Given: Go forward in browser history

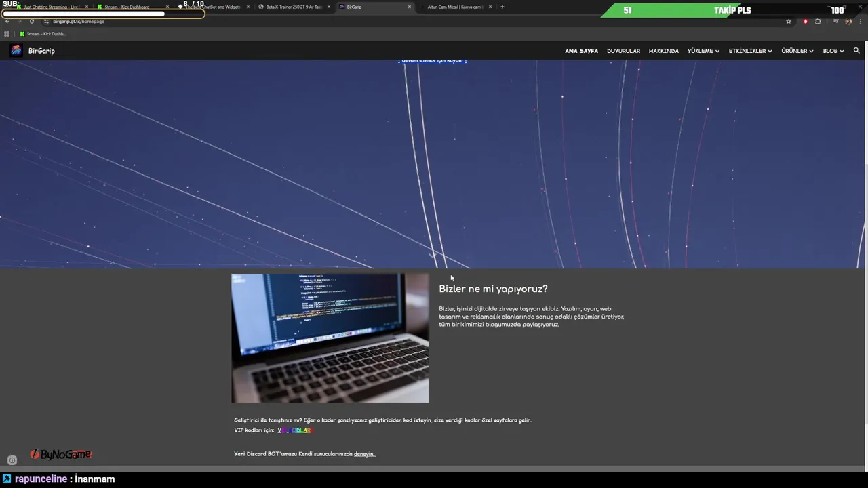Looking at the screenshot, I should (x=19, y=21).
